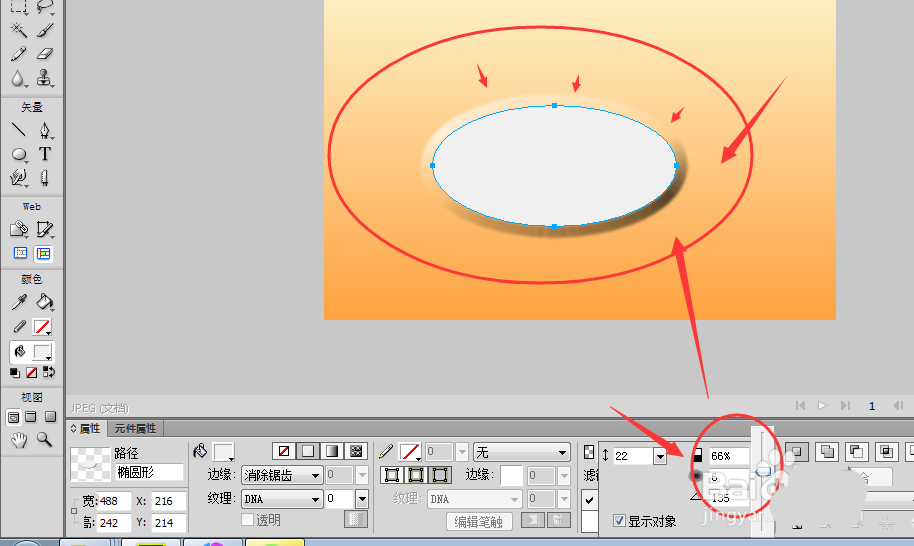The width and height of the screenshot is (914, 546).
Task: Select the Hand tool
Action: pyautogui.click(x=19, y=440)
